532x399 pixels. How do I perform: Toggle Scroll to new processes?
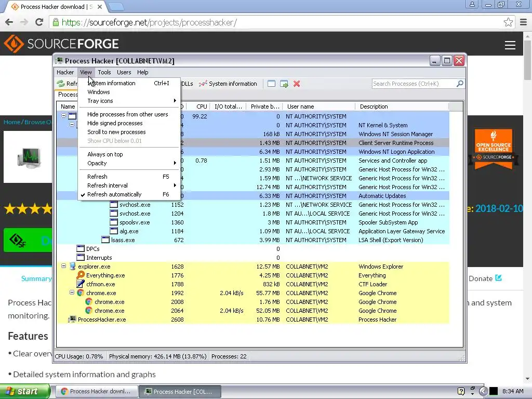(128, 132)
